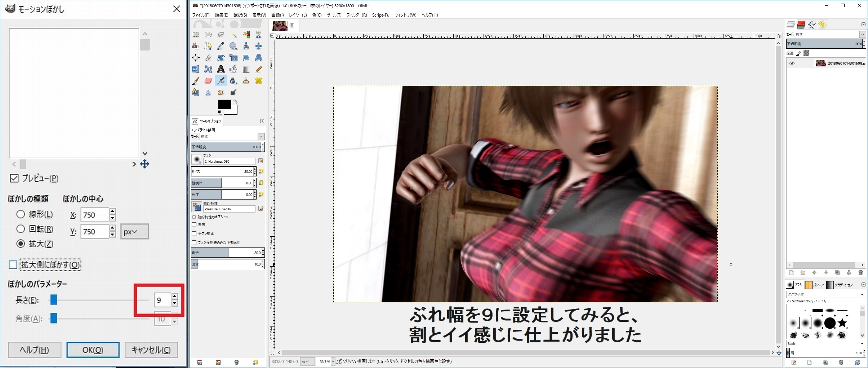Select the Measure compass tool
868x368 pixels.
tap(246, 46)
